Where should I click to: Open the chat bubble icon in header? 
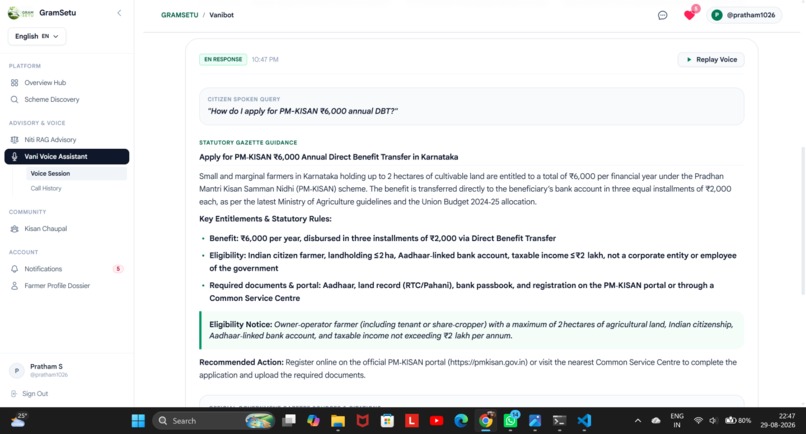[x=663, y=15]
